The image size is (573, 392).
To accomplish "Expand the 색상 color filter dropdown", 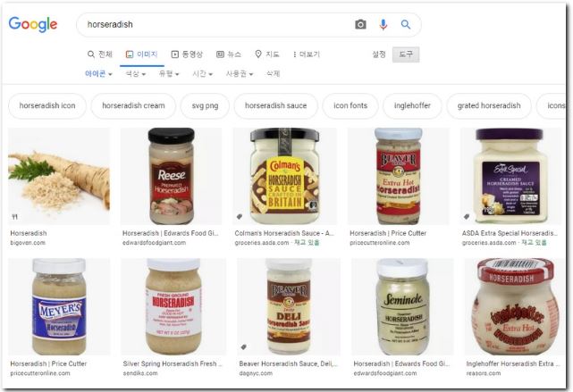I will click(136, 74).
